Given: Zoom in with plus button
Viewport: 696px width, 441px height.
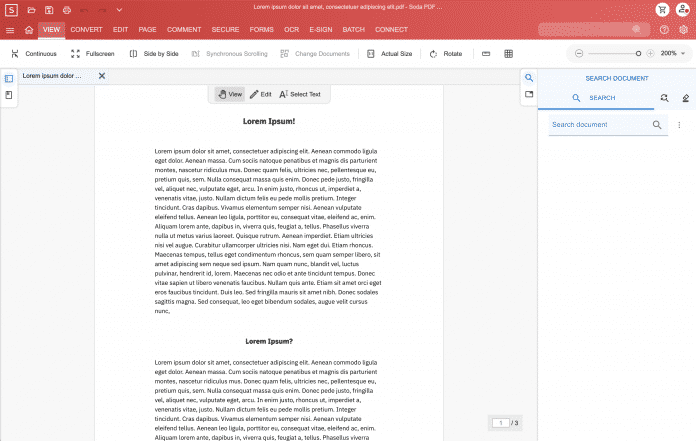Looking at the screenshot, I should click(x=650, y=53).
